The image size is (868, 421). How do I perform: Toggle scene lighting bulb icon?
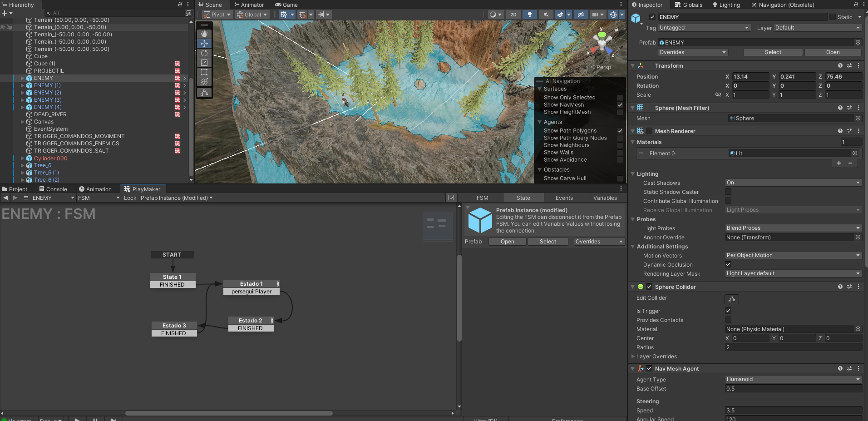[x=529, y=15]
